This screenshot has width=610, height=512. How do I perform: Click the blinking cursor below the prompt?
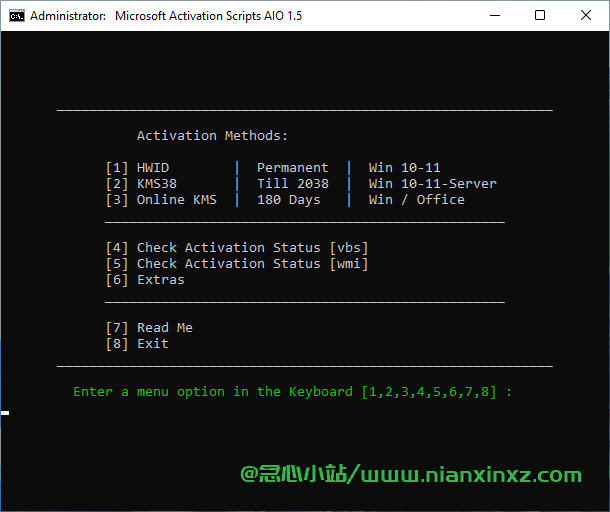pyautogui.click(x=5, y=413)
